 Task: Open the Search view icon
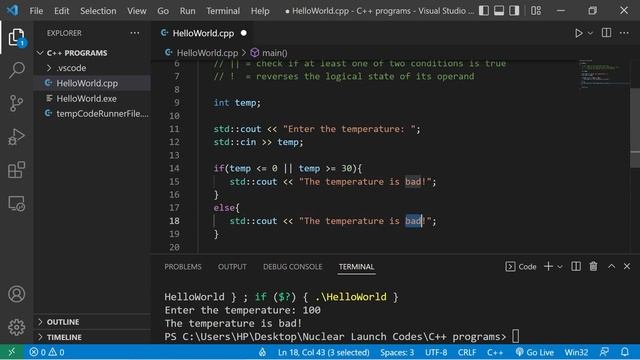pos(16,70)
